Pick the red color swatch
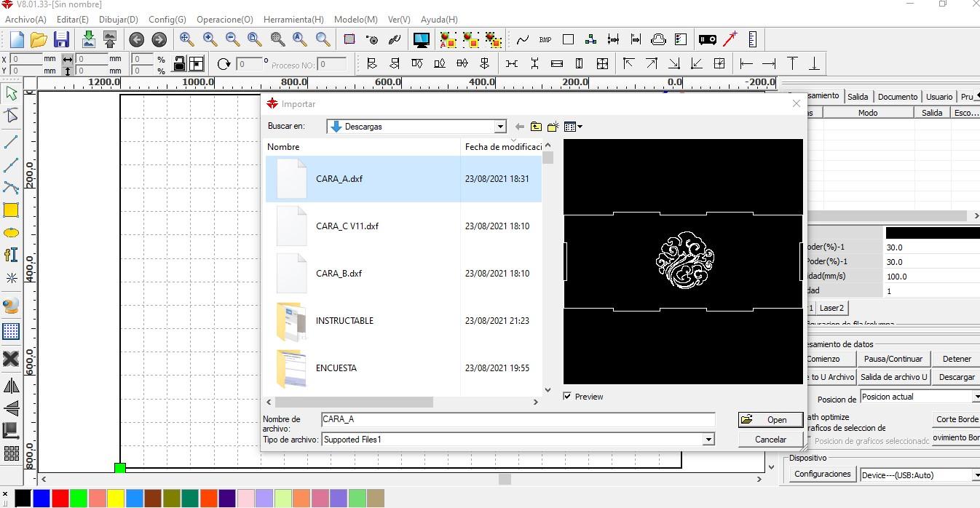The image size is (980, 508). pos(60,499)
